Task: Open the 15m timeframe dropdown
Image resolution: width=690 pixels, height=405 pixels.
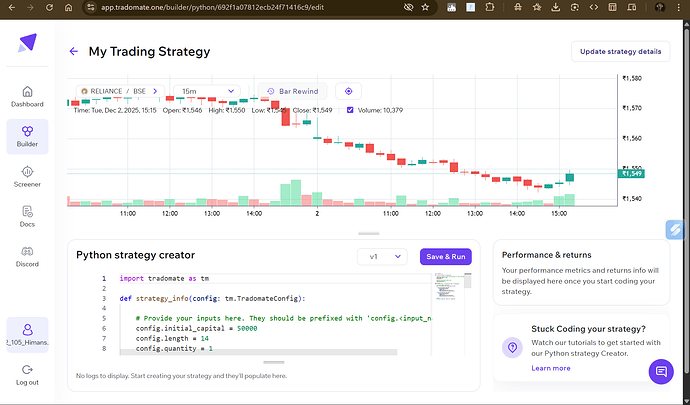Action: [208, 91]
